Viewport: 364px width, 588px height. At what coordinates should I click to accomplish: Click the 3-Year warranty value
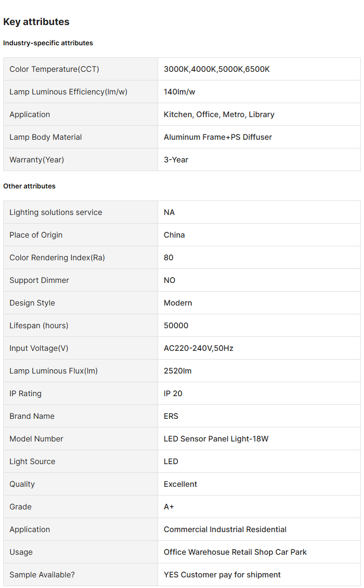click(x=176, y=160)
